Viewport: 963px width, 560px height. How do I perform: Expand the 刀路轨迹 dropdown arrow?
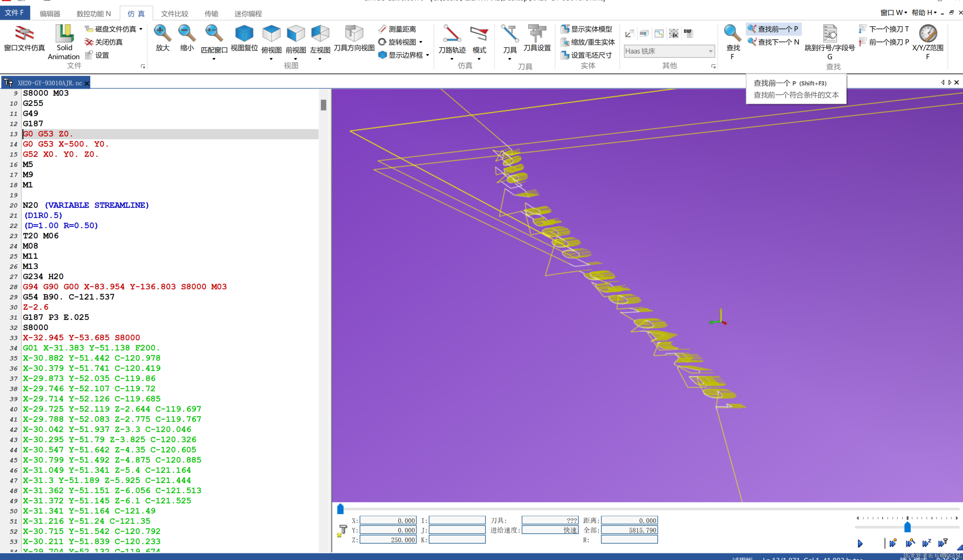click(452, 59)
